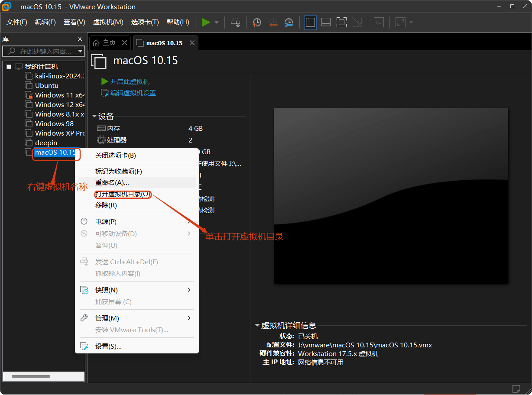Click the show thumbnail bar icon

(326, 22)
